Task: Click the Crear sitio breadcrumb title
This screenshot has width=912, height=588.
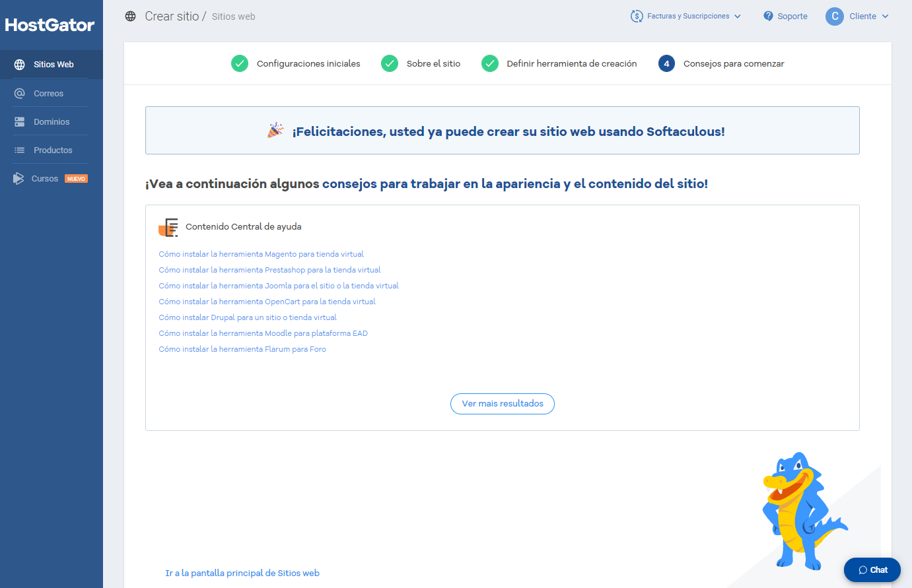Action: [172, 16]
